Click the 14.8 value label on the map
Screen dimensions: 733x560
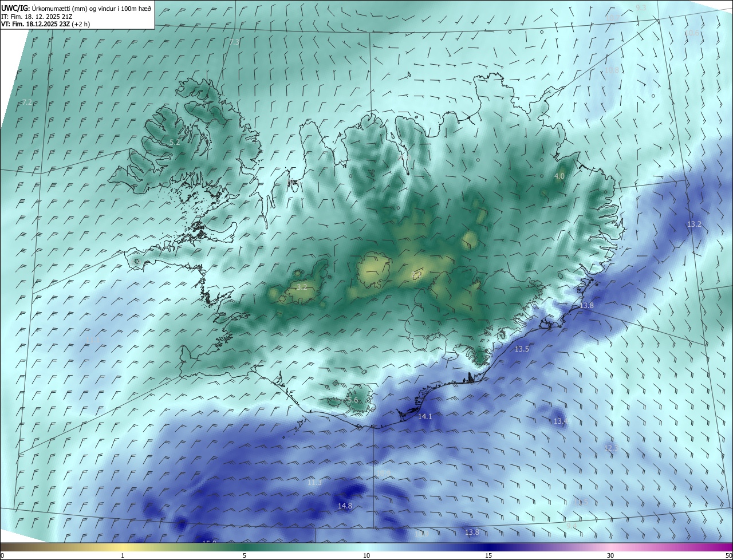click(x=345, y=506)
